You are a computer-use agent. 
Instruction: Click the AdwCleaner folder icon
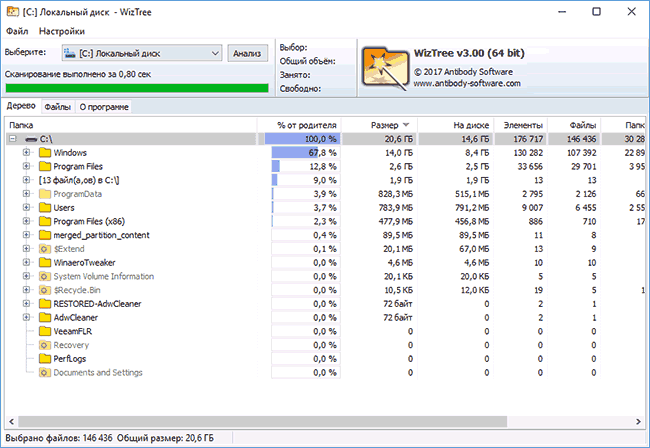tap(45, 317)
